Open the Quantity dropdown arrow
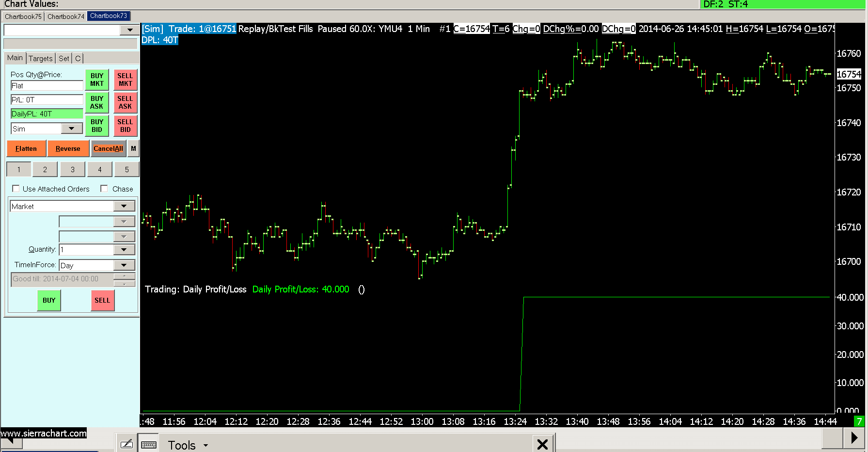Screen dimensions: 868x452 124,249
